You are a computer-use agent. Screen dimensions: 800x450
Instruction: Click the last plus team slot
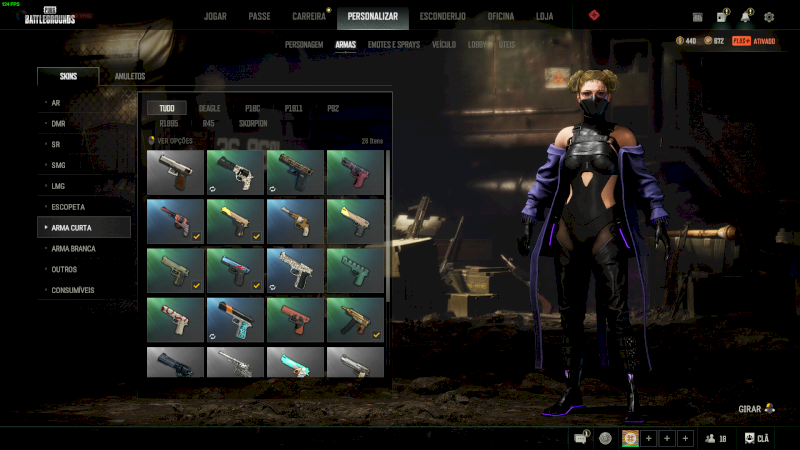[x=685, y=438]
